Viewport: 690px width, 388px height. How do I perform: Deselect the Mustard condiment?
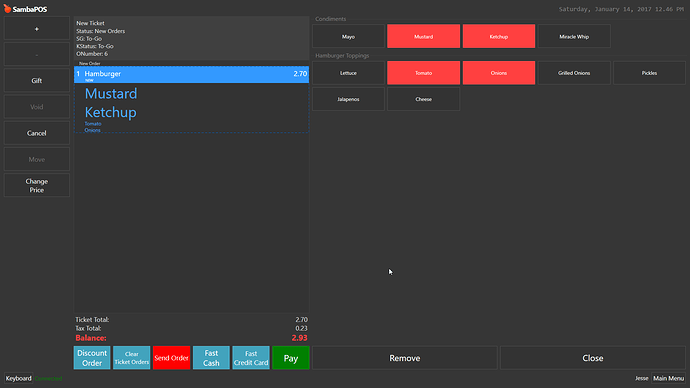423,37
